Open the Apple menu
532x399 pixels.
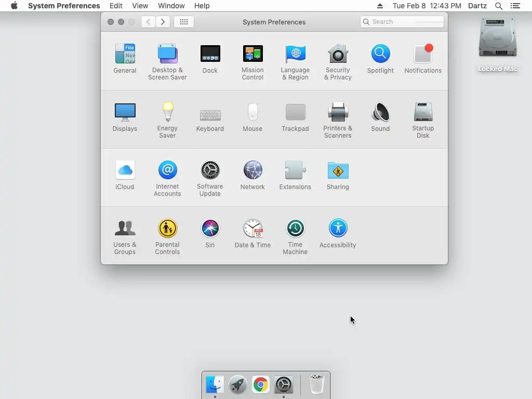(14, 6)
